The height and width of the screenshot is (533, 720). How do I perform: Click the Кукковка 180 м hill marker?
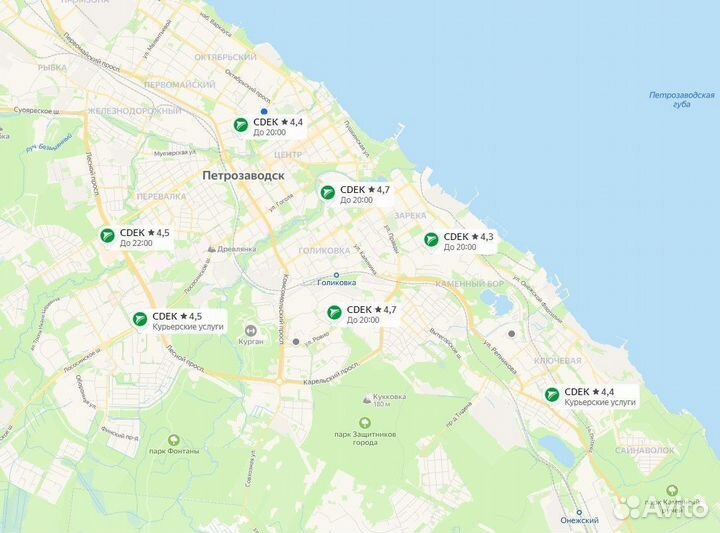pos(367,400)
